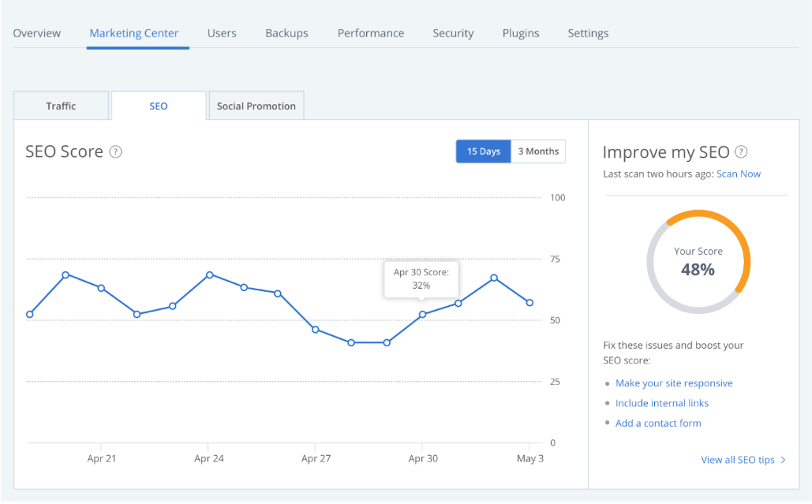Open help icon next to SEO Score
Image resolution: width=812 pixels, height=504 pixels.
(x=115, y=152)
